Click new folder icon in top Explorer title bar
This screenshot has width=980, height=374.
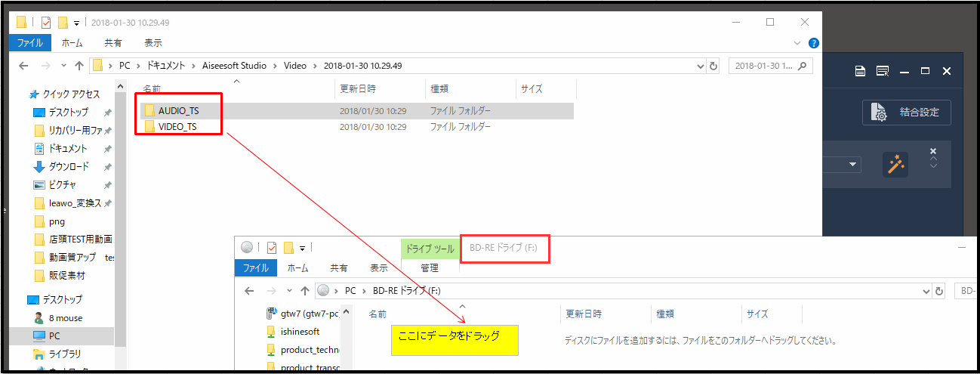(63, 22)
